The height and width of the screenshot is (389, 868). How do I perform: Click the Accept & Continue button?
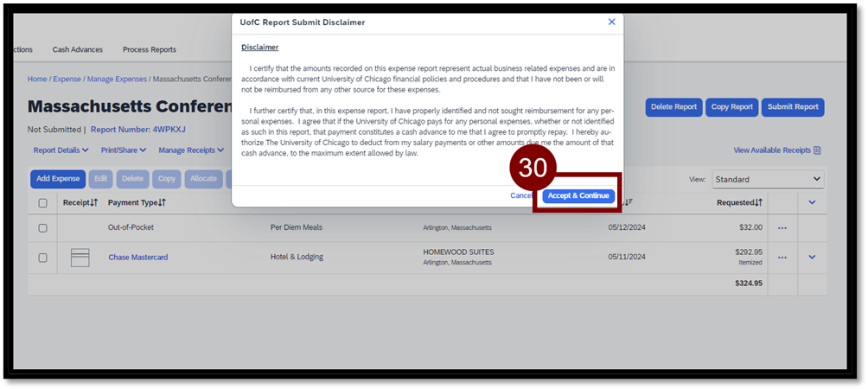[578, 196]
